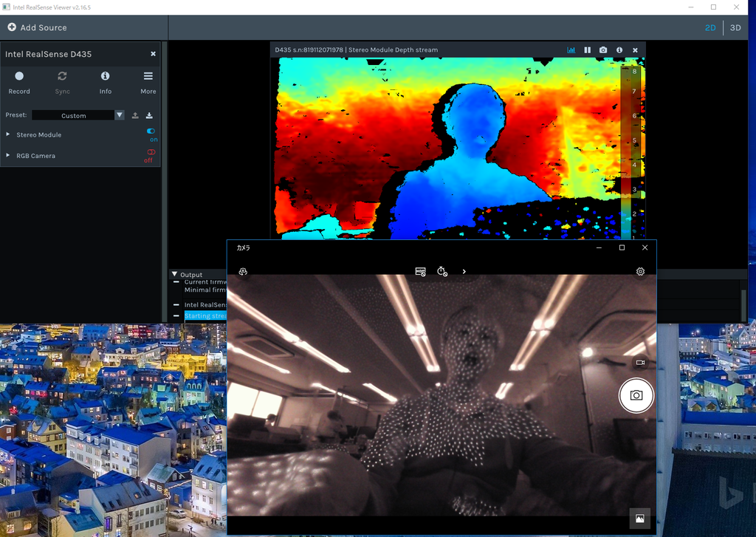The image size is (756, 537).
Task: Open photo timer in Camera app
Action: [442, 272]
